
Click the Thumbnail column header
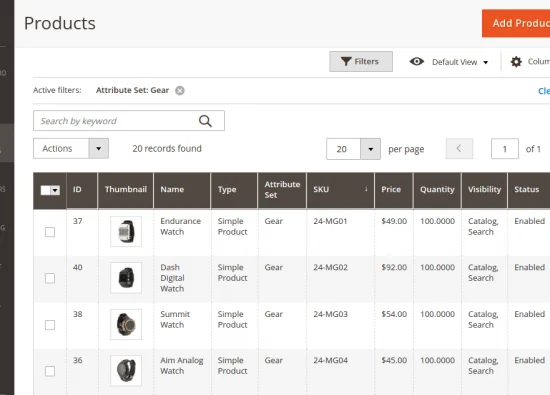click(126, 190)
